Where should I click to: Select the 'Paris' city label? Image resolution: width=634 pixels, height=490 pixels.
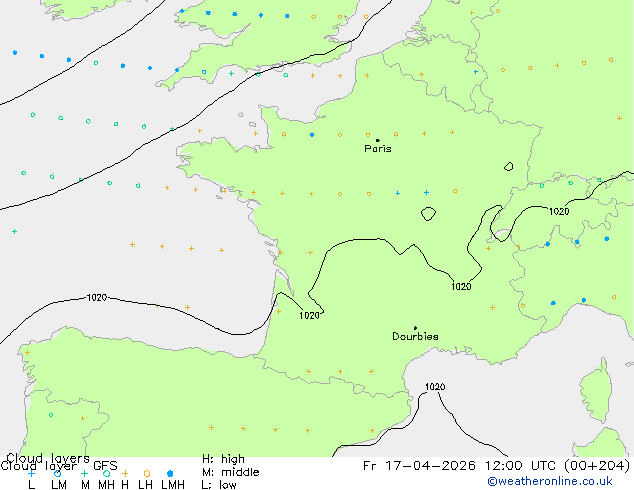point(378,149)
